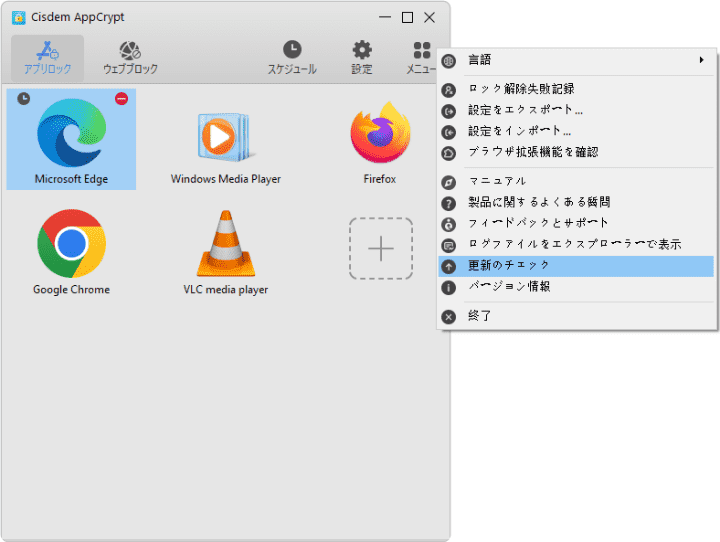Click support icon beside フィードバックとサポート
Screen dimensions: 720x542
(x=449, y=224)
